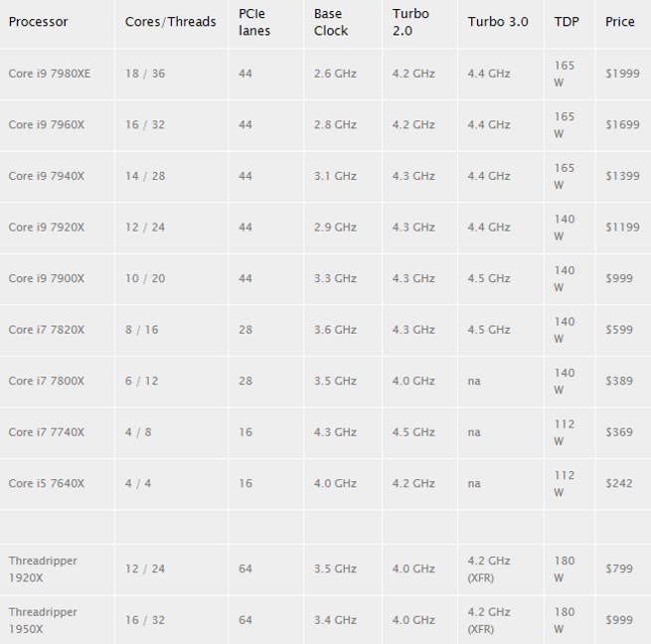Viewport: 651px width, 644px height.
Task: Select the Threadripper 1920X processor cell
Action: tap(43, 568)
